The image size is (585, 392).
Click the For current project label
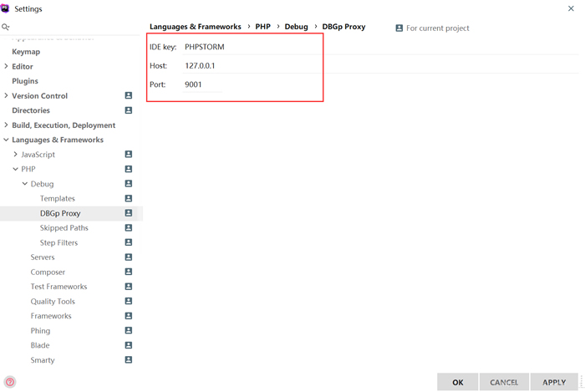[x=438, y=28]
